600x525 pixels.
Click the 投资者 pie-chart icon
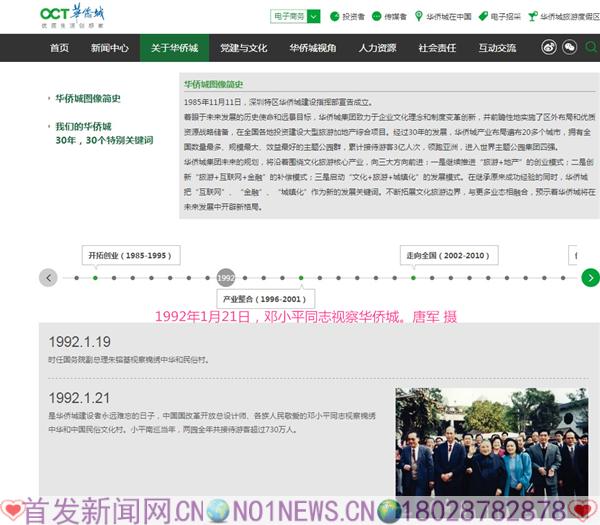pos(334,16)
